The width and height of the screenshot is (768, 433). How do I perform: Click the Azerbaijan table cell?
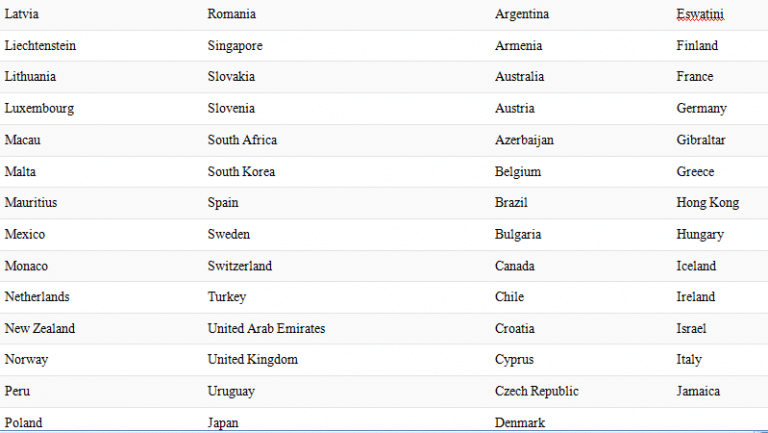click(x=524, y=140)
